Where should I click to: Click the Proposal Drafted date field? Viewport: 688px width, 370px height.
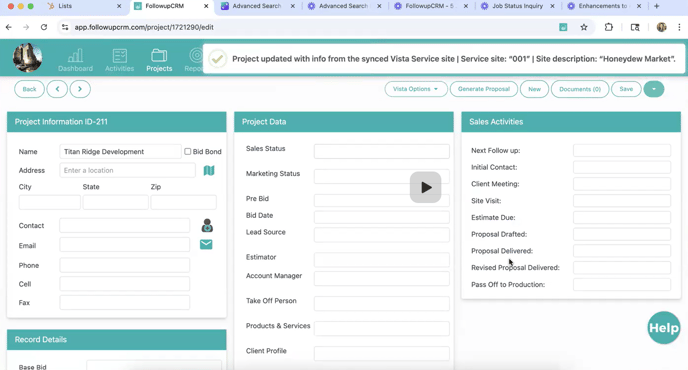622,234
